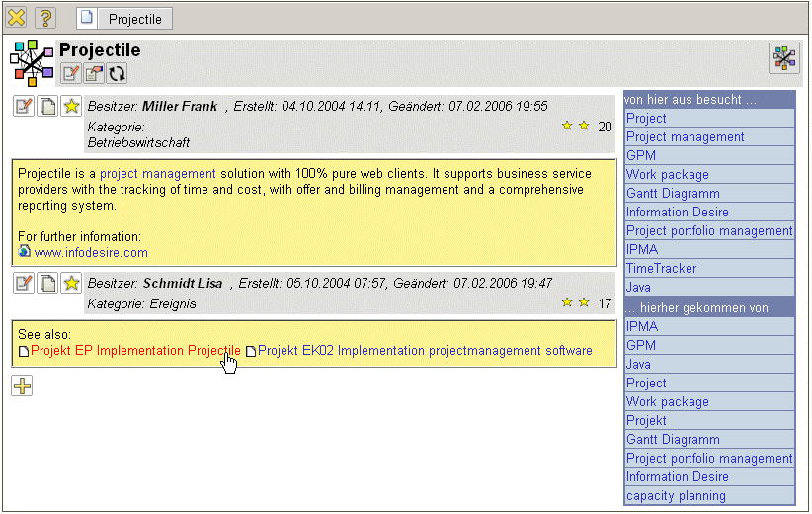This screenshot has height=514, width=812.
Task: Click the yellow plus icon to add entry
Action: 22,385
